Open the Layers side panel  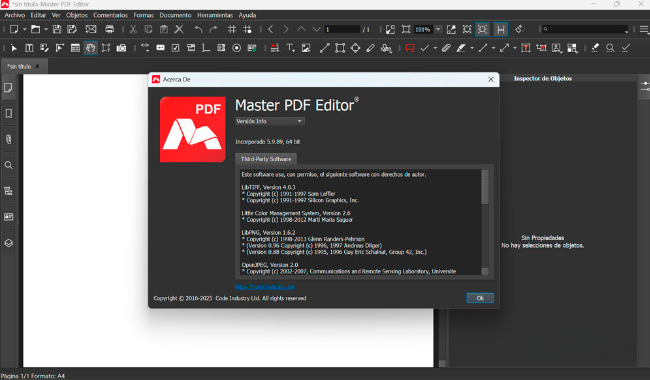(x=9, y=243)
